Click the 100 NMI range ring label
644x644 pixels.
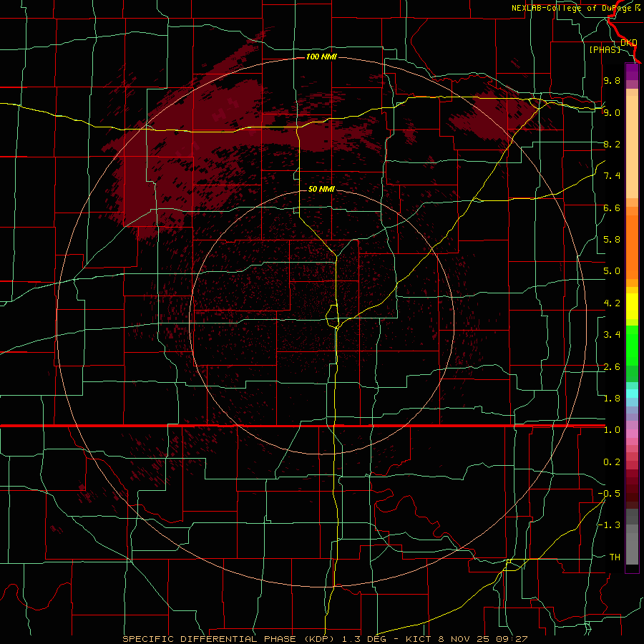tap(321, 57)
